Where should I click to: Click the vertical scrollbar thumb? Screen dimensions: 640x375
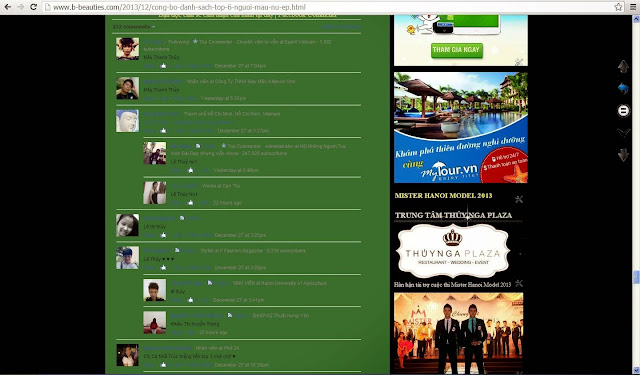pyautogui.click(x=636, y=277)
